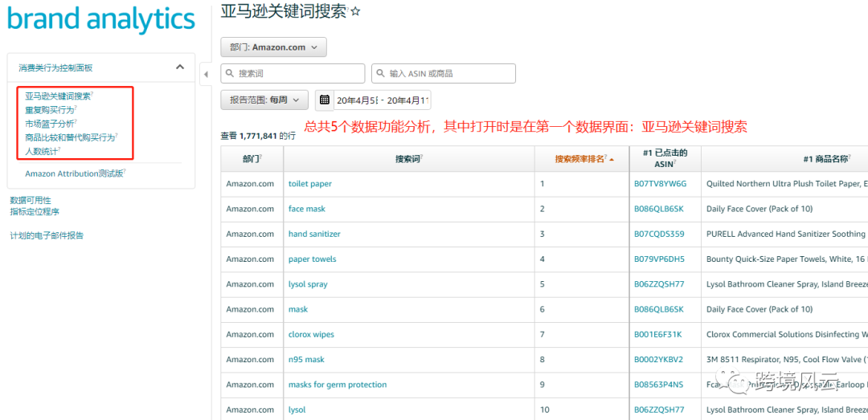Screen dimensions: 868x420
Task: Click product name PURELL Advanced Hand Sanitizer Soothing
Action: tap(786, 234)
